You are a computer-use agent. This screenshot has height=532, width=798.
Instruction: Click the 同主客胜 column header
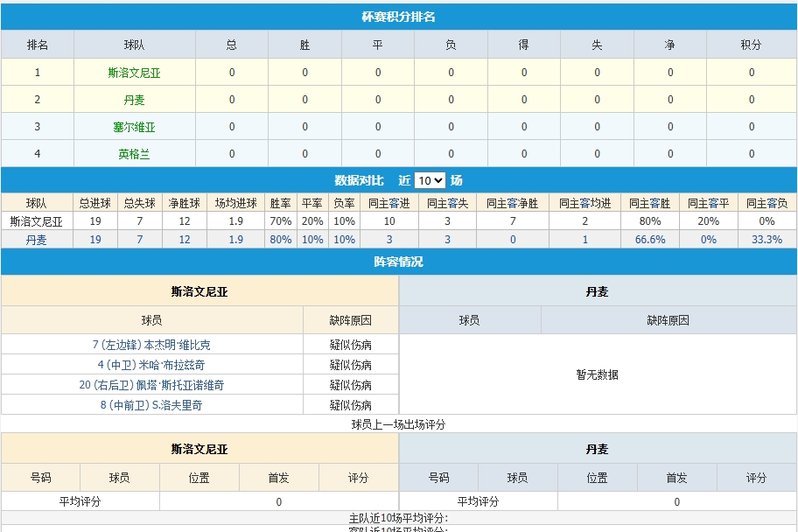(x=650, y=203)
